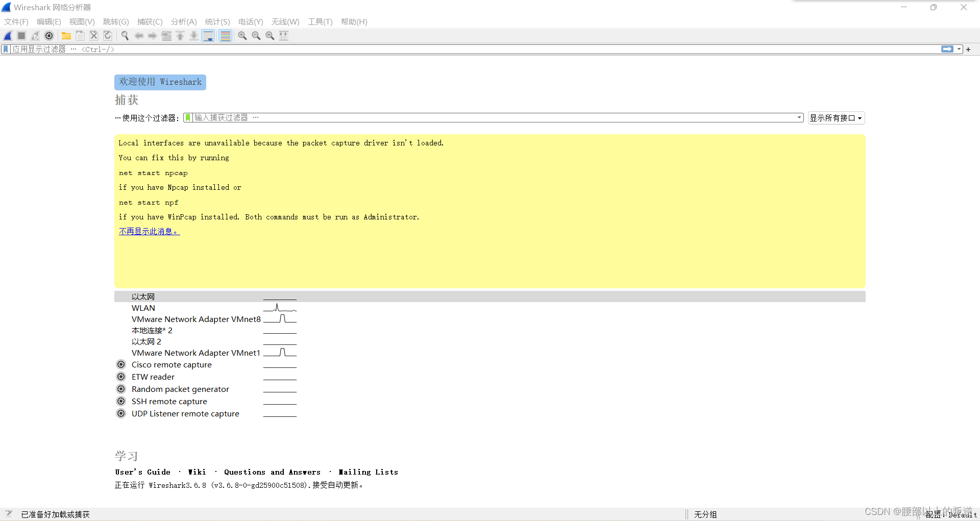This screenshot has width=980, height=521.
Task: Click status bar expert info icon
Action: pos(9,514)
